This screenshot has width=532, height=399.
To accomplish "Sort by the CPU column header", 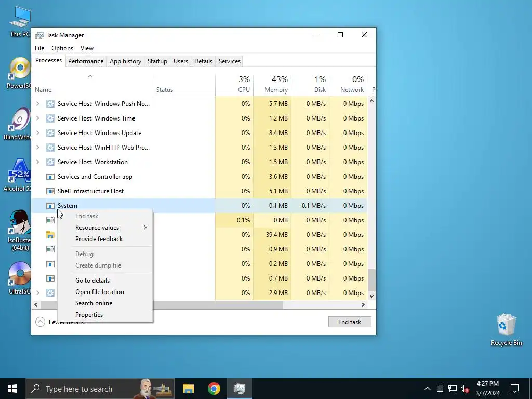I will coord(234,84).
